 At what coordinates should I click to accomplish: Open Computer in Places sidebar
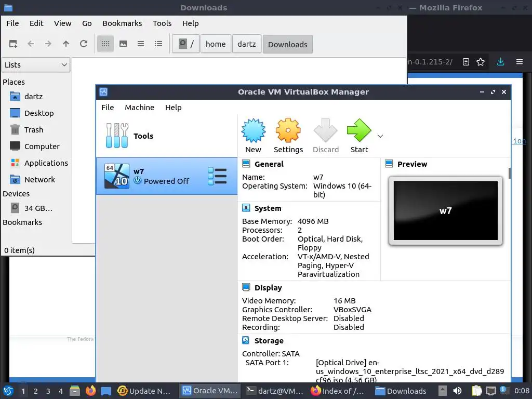coord(35,147)
